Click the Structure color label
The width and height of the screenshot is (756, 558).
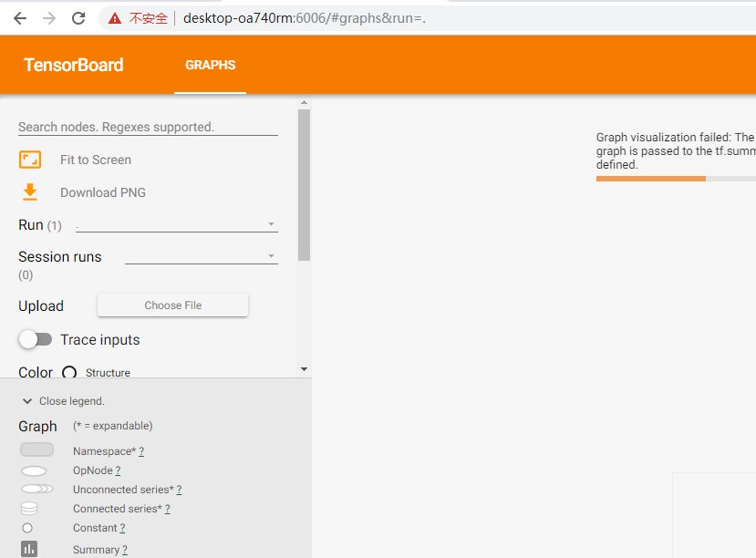[x=108, y=373]
